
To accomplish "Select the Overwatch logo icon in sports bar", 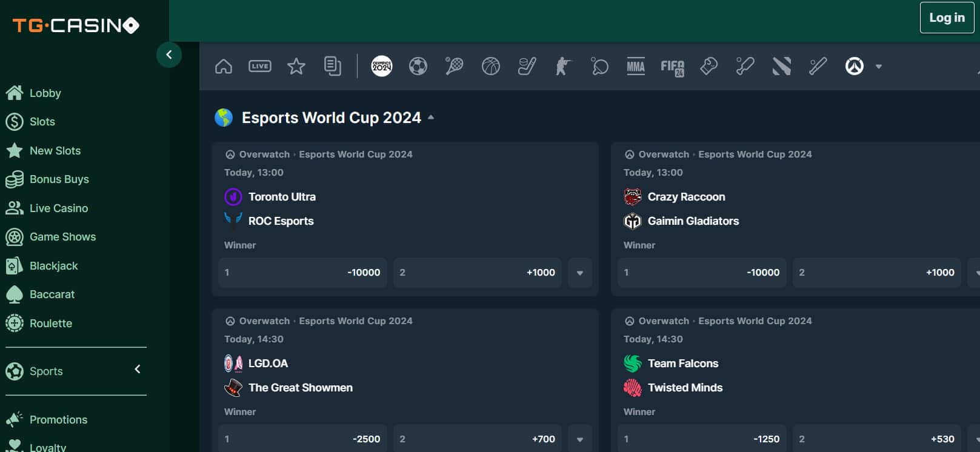I will pos(855,66).
